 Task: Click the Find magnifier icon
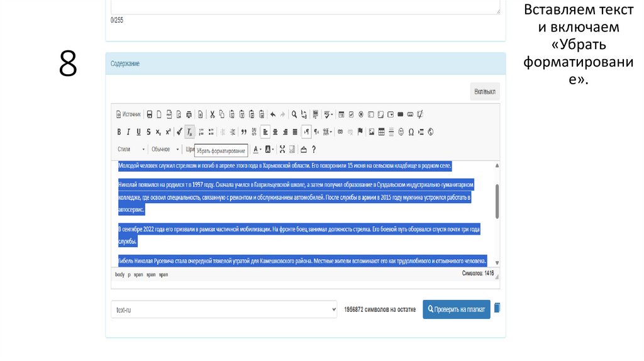(x=294, y=114)
